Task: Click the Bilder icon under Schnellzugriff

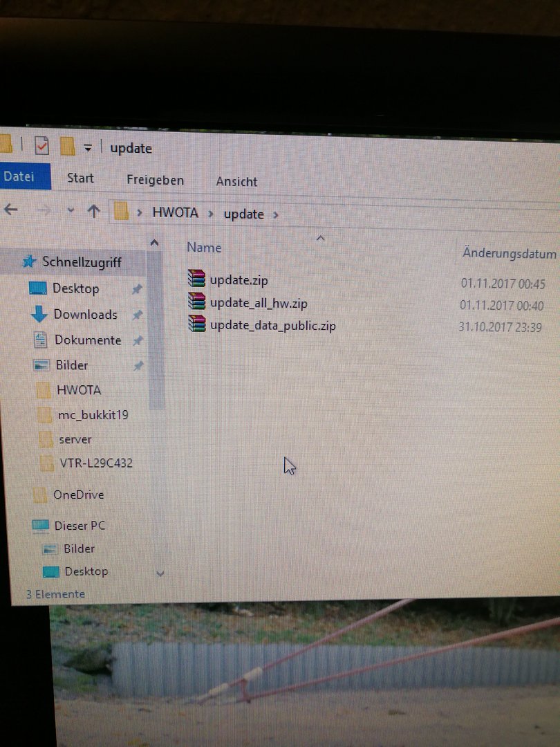Action: 41,365
